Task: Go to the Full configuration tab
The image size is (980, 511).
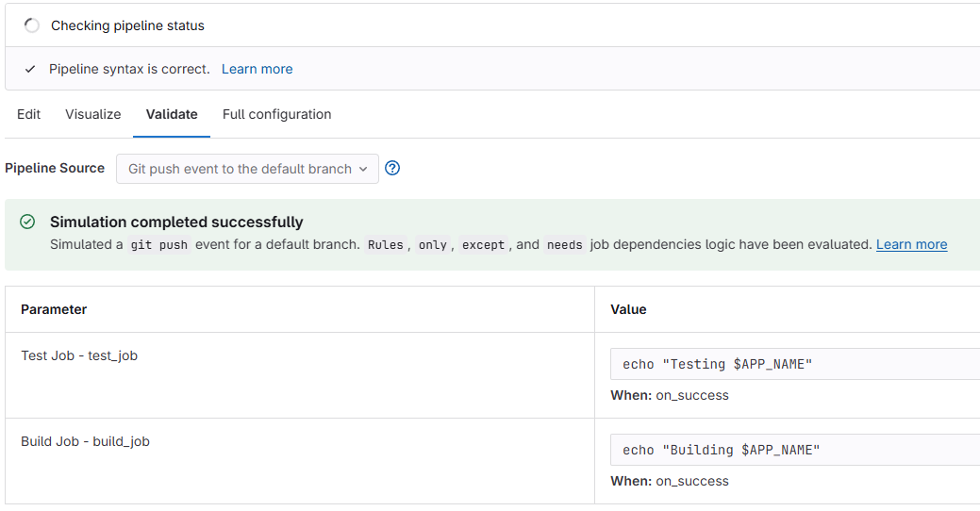Action: 276,114
